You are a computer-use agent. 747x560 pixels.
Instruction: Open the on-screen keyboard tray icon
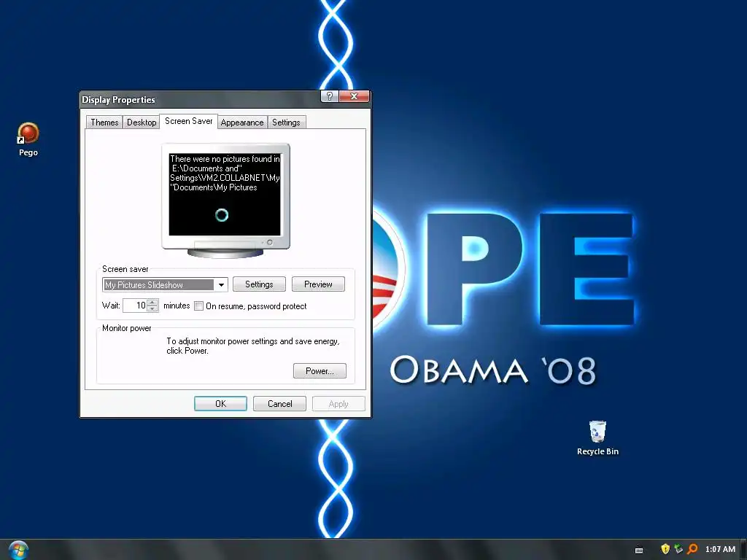tap(639, 550)
